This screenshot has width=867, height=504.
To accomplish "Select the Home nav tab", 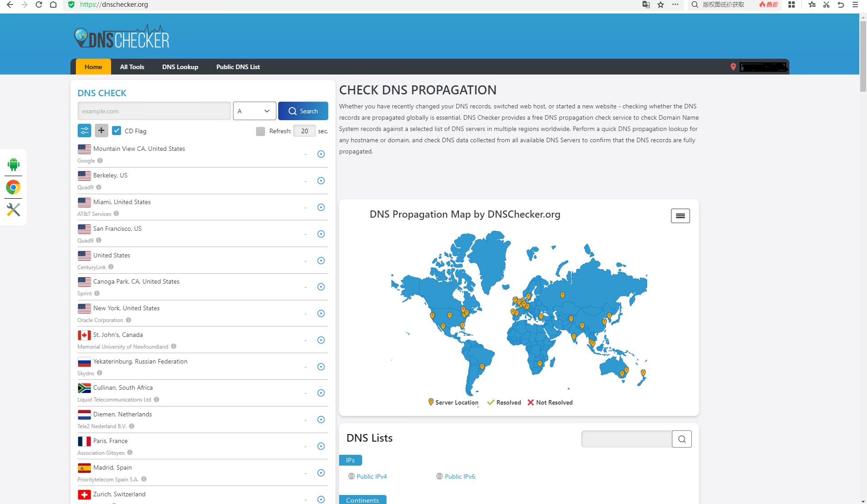I will click(93, 67).
